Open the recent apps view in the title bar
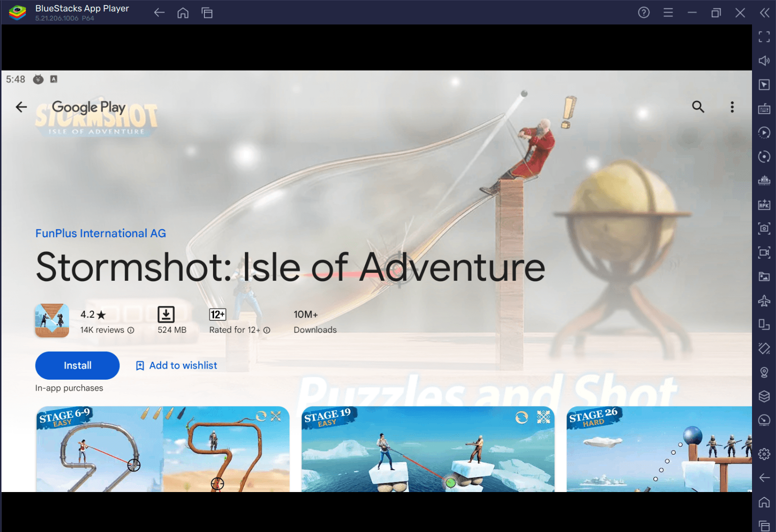 [207, 12]
